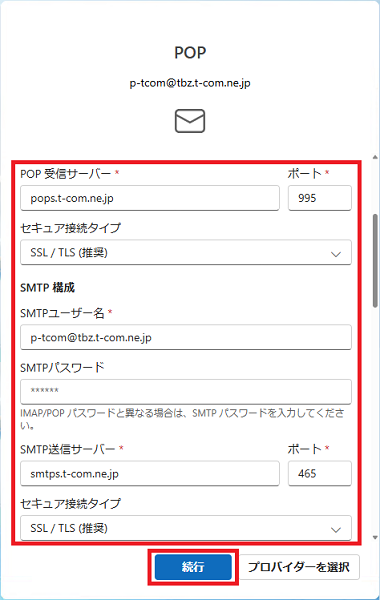
Task: Click the POP heading text
Action: point(190,52)
